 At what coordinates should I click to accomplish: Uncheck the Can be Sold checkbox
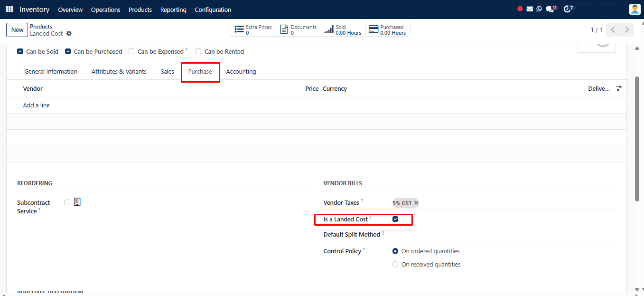(x=20, y=51)
